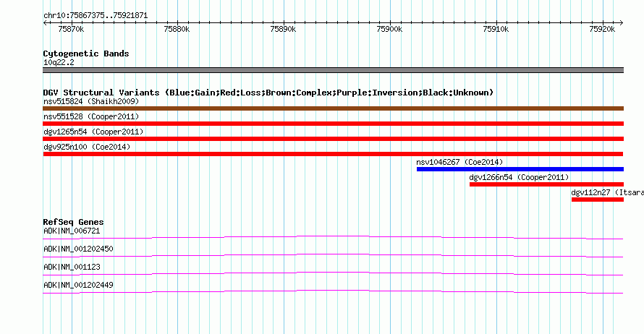Click the red dgv1266n54 loss bar
The height and width of the screenshot is (334, 644).
pyautogui.click(x=546, y=184)
